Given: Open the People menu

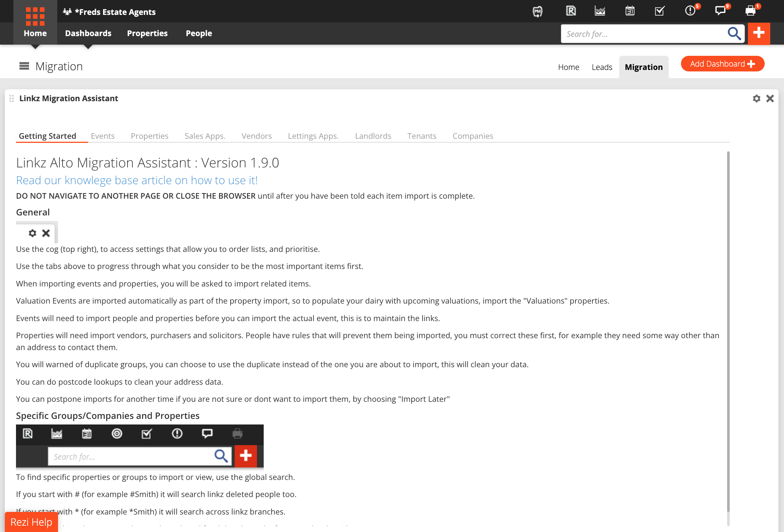Looking at the screenshot, I should point(199,33).
